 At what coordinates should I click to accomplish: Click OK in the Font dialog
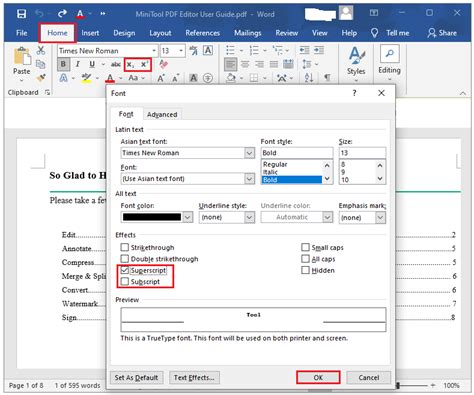[x=318, y=378]
